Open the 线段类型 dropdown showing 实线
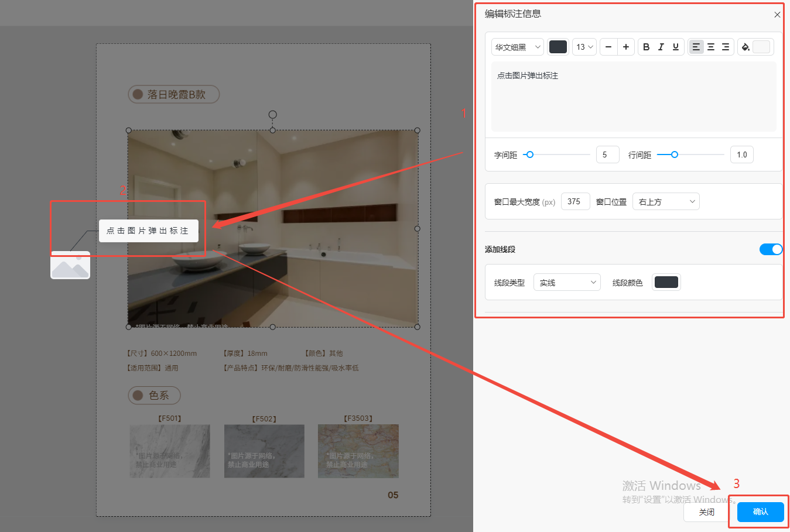This screenshot has height=532, width=790. 567,283
